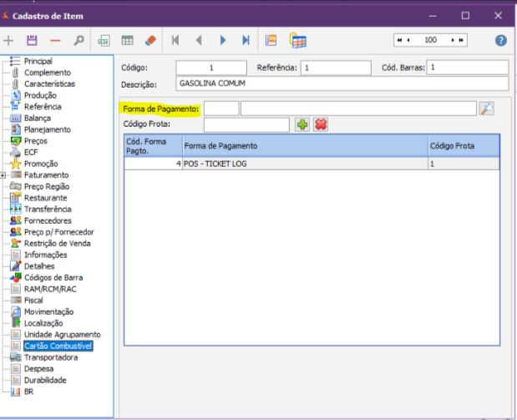Open Preço Região section
Viewport: 517px width, 420px height.
47,186
